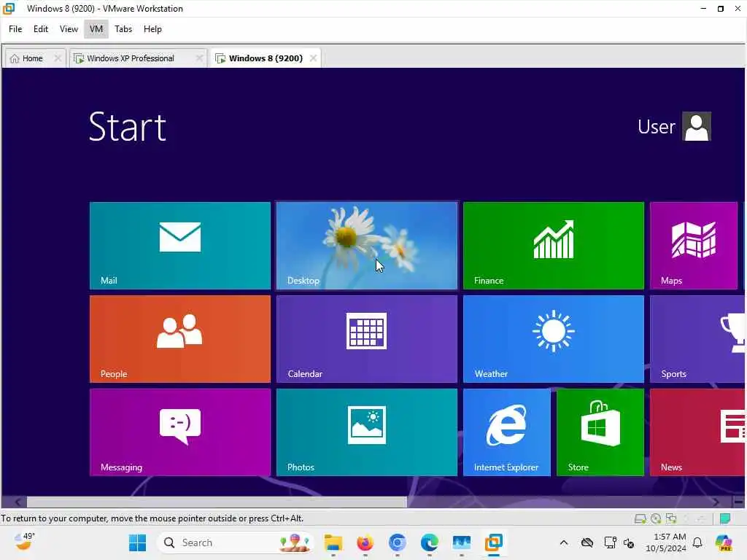Click the muted volume tray icon
Viewport: 747px width, 560px height.
(x=628, y=542)
